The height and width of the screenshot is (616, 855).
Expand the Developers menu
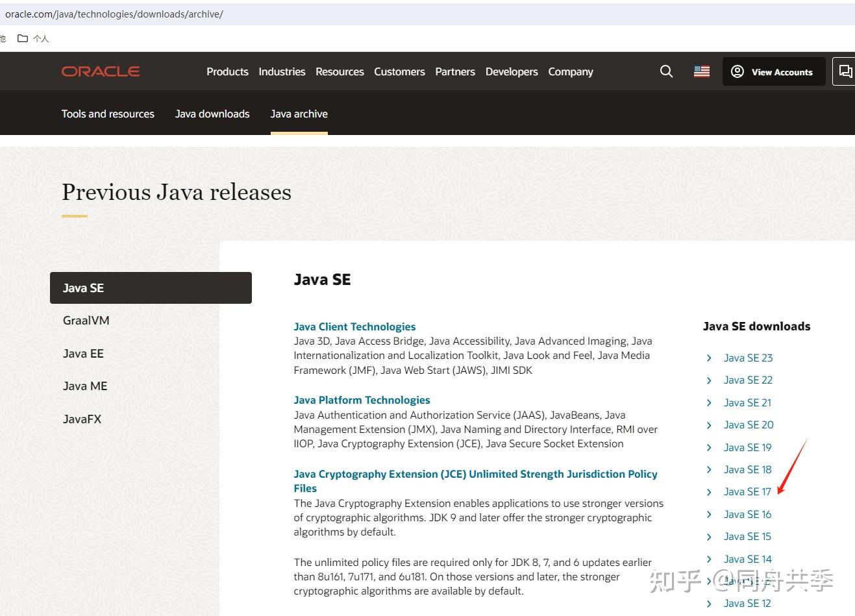512,71
